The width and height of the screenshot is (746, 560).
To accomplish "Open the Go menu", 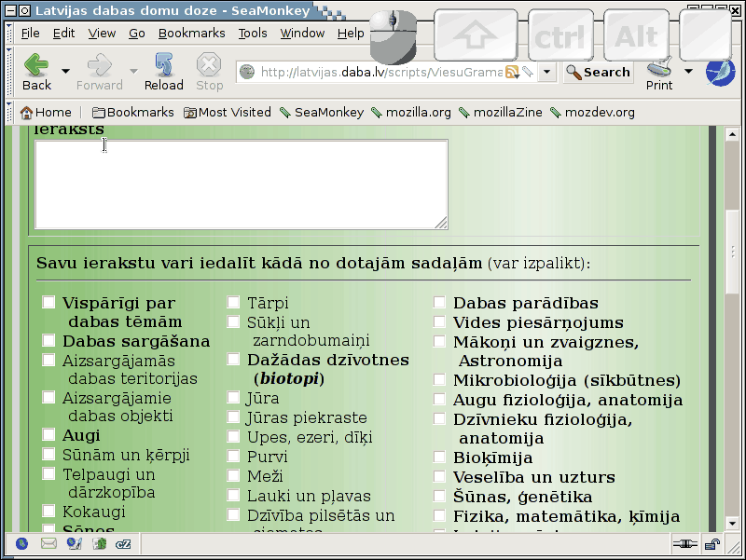I will coord(136,34).
